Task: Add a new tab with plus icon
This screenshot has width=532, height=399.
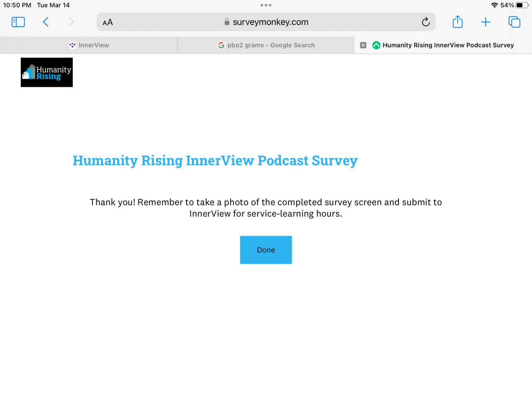Action: pyautogui.click(x=485, y=22)
